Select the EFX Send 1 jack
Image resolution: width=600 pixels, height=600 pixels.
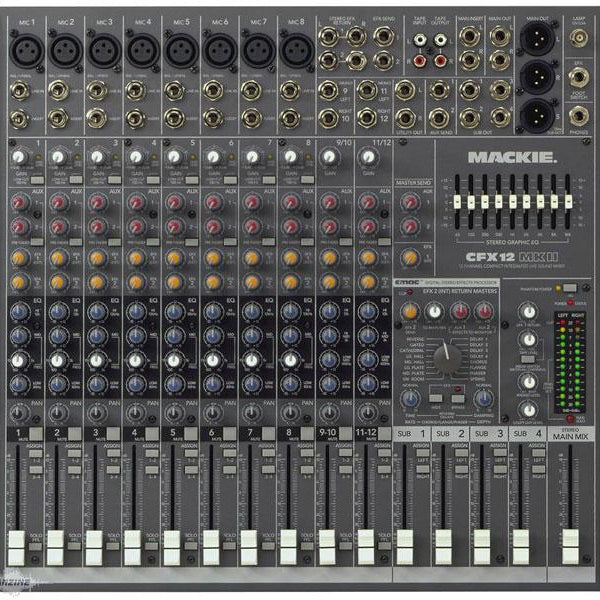point(383,36)
